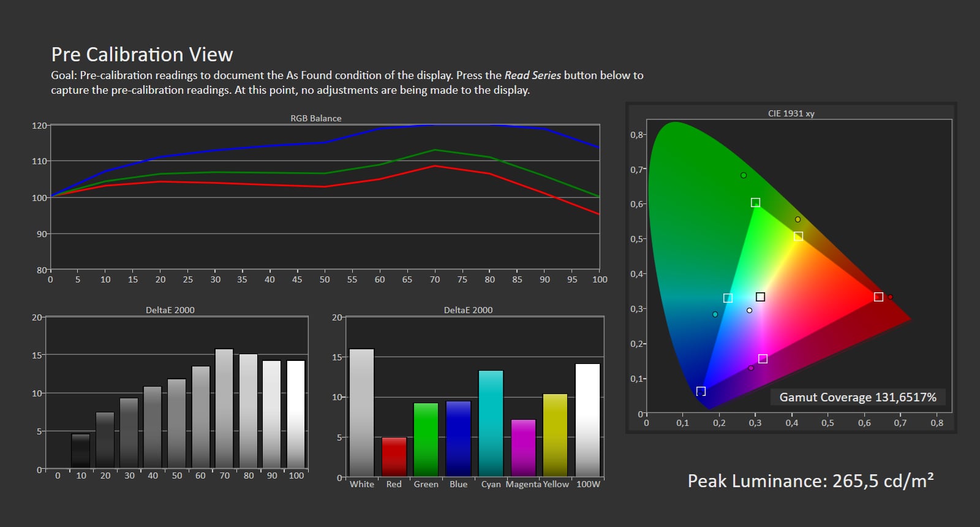Select the Red bar in the DeltaE chart

click(x=394, y=457)
